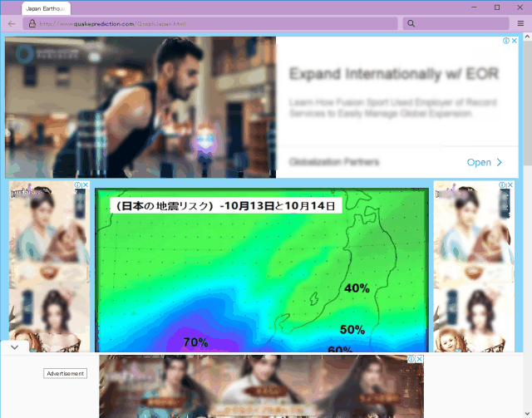The width and height of the screenshot is (532, 418).
Task: Click the 50% label on the map
Action: coord(352,329)
